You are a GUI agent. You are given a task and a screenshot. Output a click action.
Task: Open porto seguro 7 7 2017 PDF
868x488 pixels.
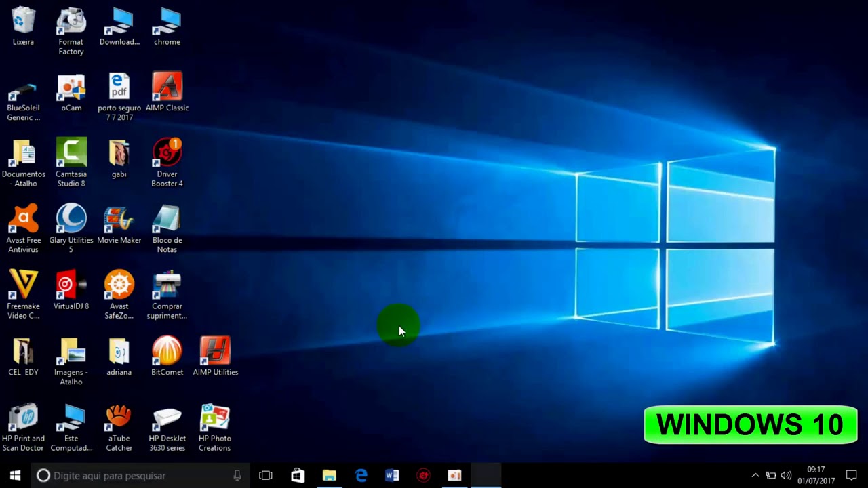pyautogui.click(x=119, y=98)
